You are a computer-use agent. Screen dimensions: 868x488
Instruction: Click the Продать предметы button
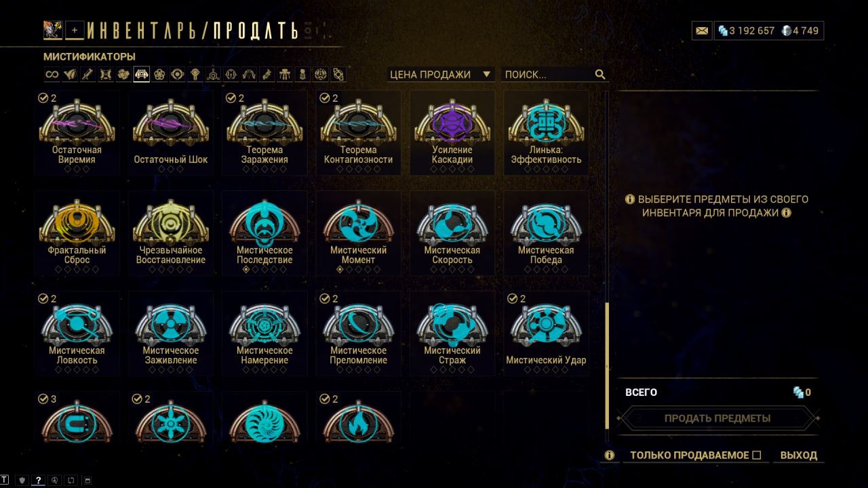[x=717, y=418]
